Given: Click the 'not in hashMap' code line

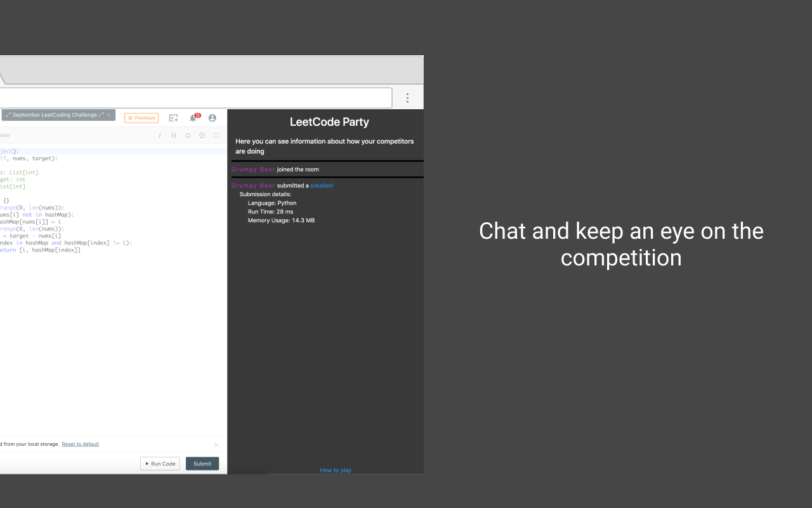Looking at the screenshot, I should click(x=37, y=215).
